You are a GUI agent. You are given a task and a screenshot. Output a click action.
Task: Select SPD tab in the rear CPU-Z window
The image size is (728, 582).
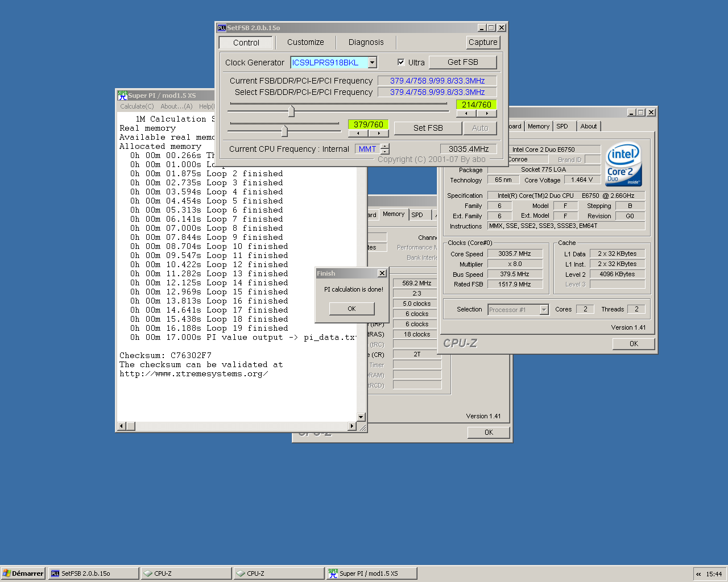pyautogui.click(x=417, y=215)
